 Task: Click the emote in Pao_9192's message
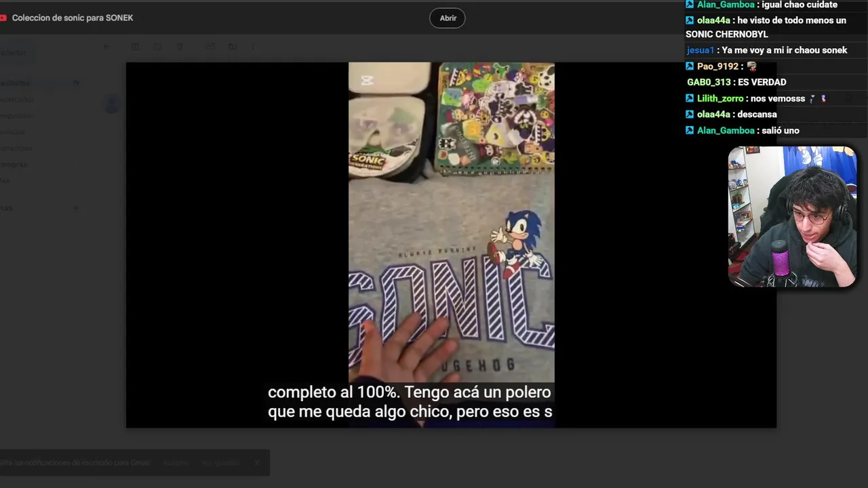tap(751, 66)
